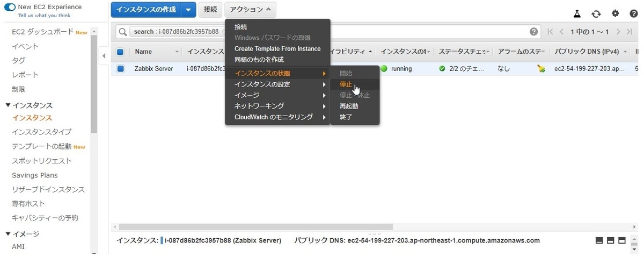Viewport: 644px width, 257px height.
Task: Go to first page of results
Action: click(x=550, y=32)
